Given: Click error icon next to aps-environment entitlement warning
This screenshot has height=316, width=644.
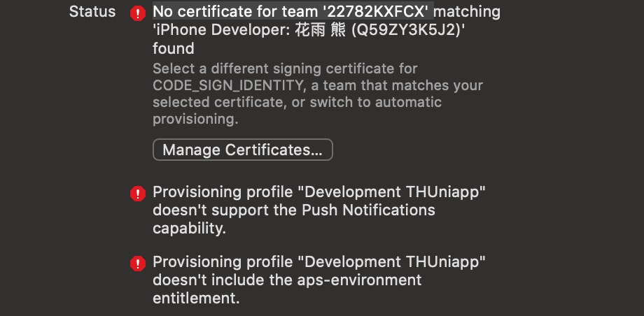Looking at the screenshot, I should click(138, 263).
